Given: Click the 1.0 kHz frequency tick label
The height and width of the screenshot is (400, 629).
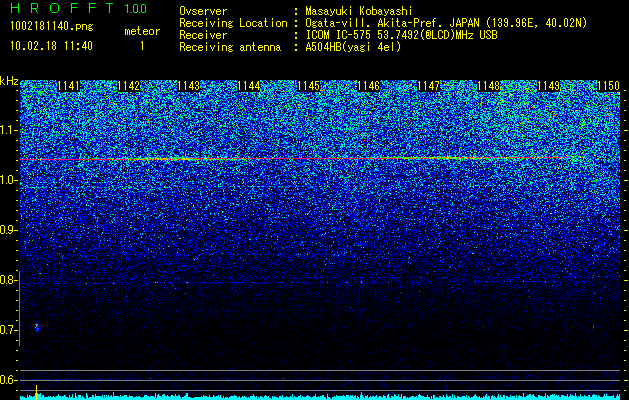Looking at the screenshot, I should tap(8, 181).
